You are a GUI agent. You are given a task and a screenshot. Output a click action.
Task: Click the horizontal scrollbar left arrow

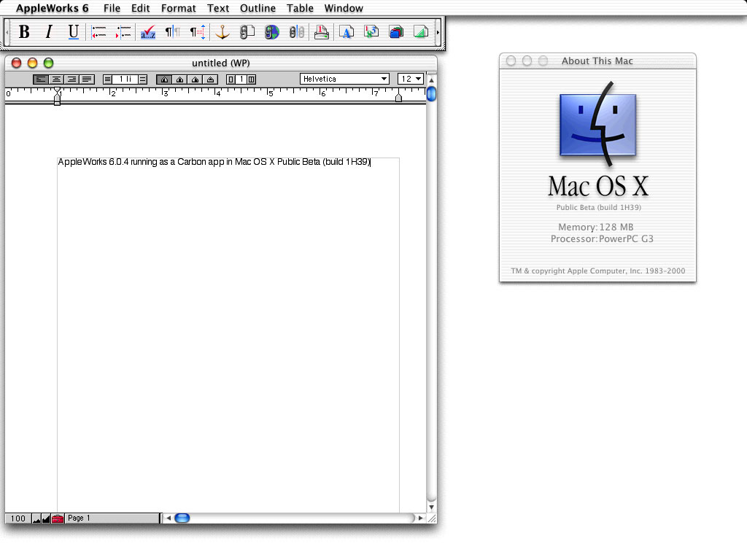click(x=169, y=518)
